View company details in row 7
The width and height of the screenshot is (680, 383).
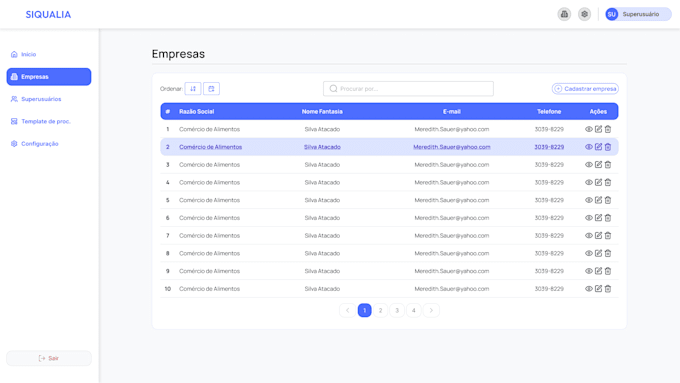(588, 236)
